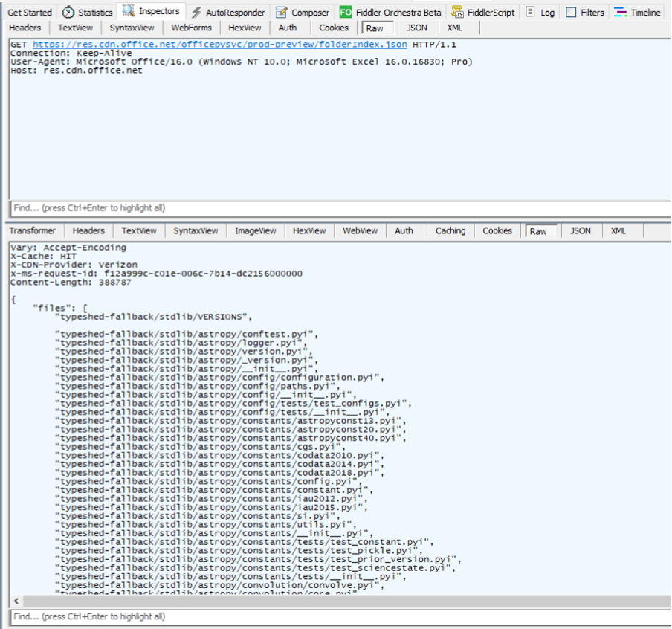Image resolution: width=672 pixels, height=629 pixels.
Task: Open the FiddlerScript JS icon
Action: [457, 13]
